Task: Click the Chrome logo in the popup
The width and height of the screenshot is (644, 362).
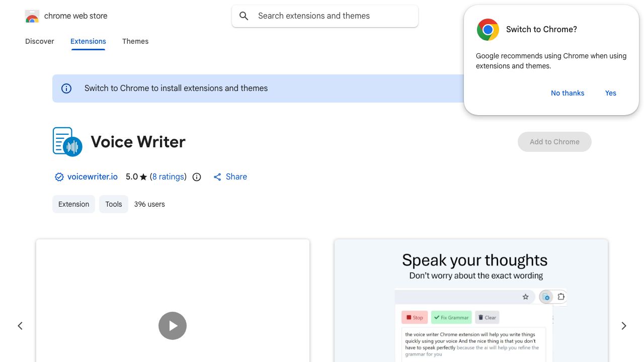Action: 488,30
